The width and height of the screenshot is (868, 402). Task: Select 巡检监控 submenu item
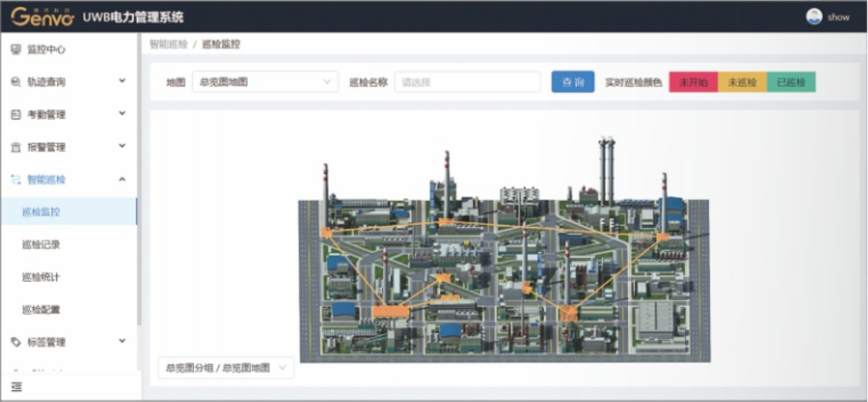click(x=69, y=211)
